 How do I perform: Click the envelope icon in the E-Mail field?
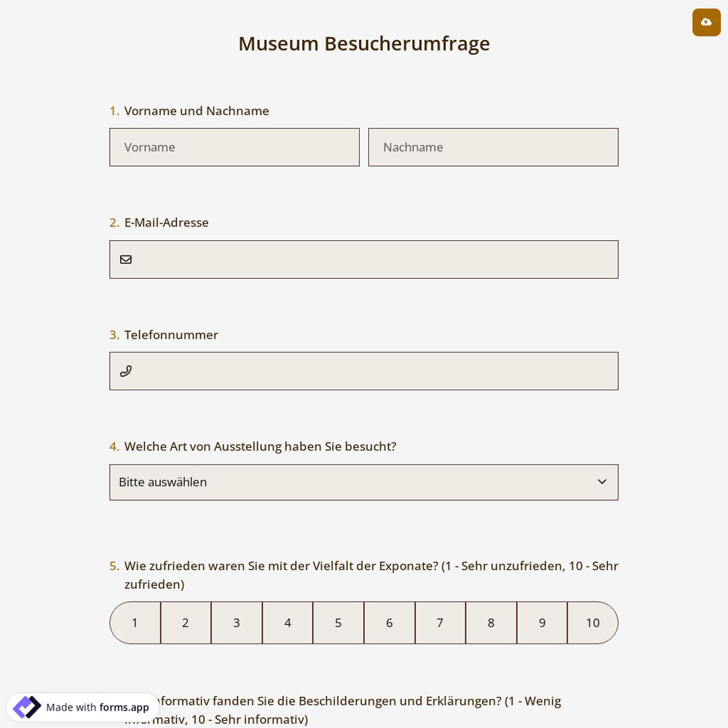(x=126, y=259)
